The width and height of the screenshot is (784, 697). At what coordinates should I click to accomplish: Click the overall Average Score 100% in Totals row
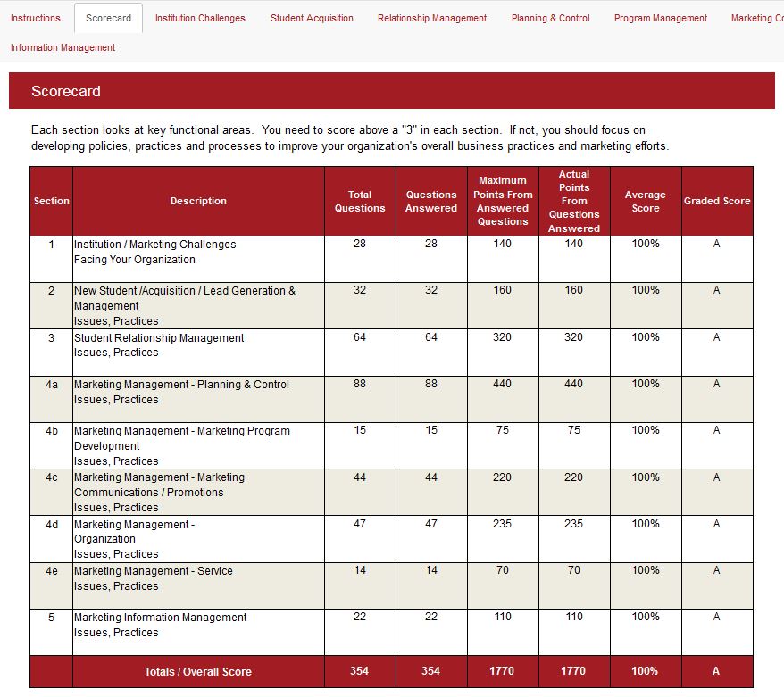645,670
